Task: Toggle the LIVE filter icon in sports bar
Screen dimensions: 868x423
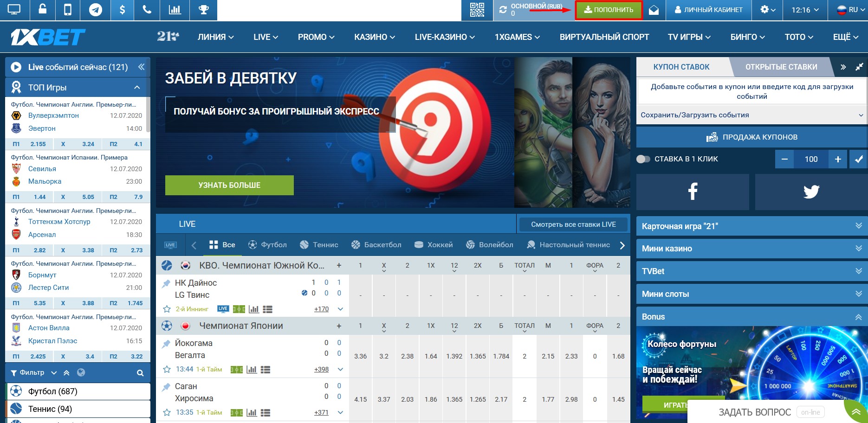Action: pos(170,245)
